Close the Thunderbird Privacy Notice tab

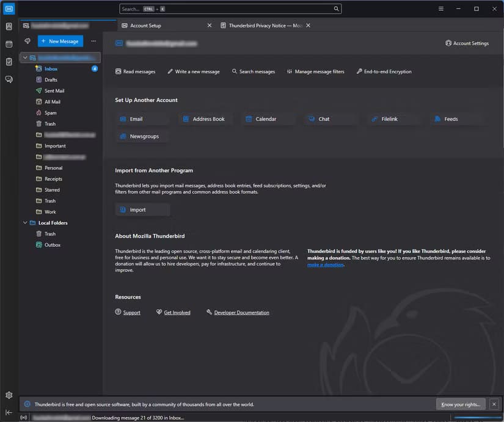(x=309, y=26)
